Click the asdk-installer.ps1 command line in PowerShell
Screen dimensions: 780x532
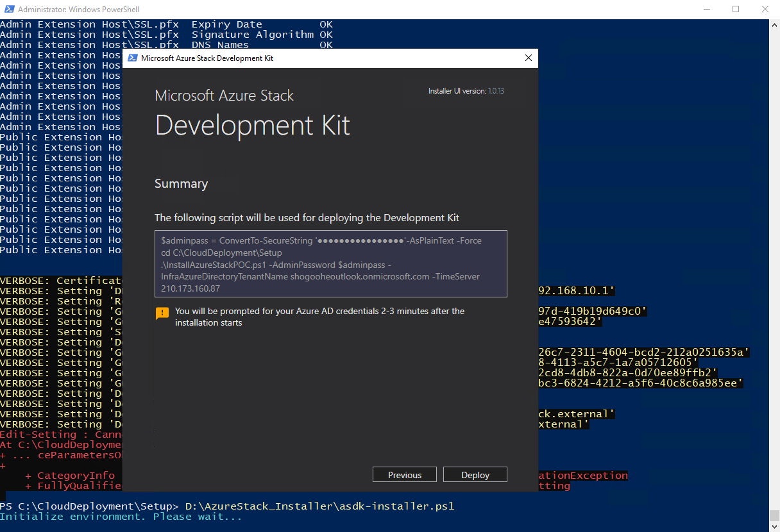[227, 506]
